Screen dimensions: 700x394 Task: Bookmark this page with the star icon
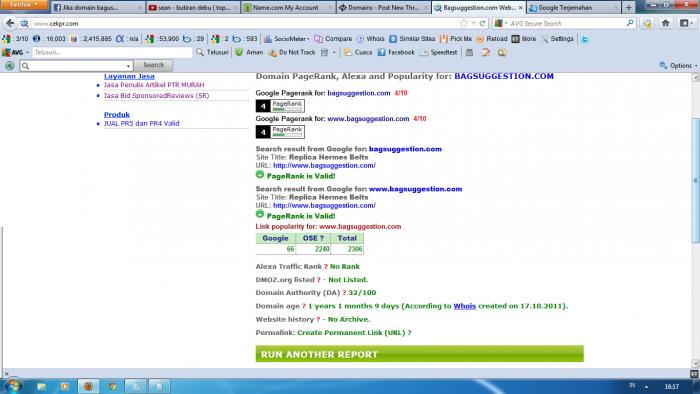(x=463, y=23)
